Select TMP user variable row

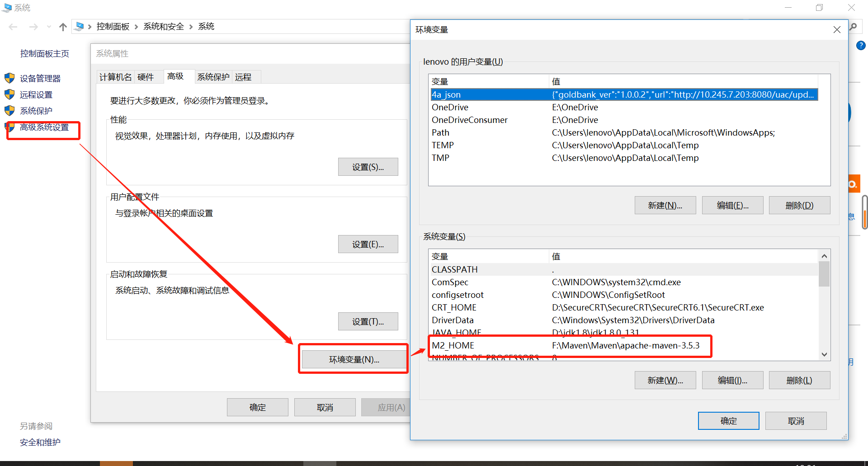[x=624, y=158]
